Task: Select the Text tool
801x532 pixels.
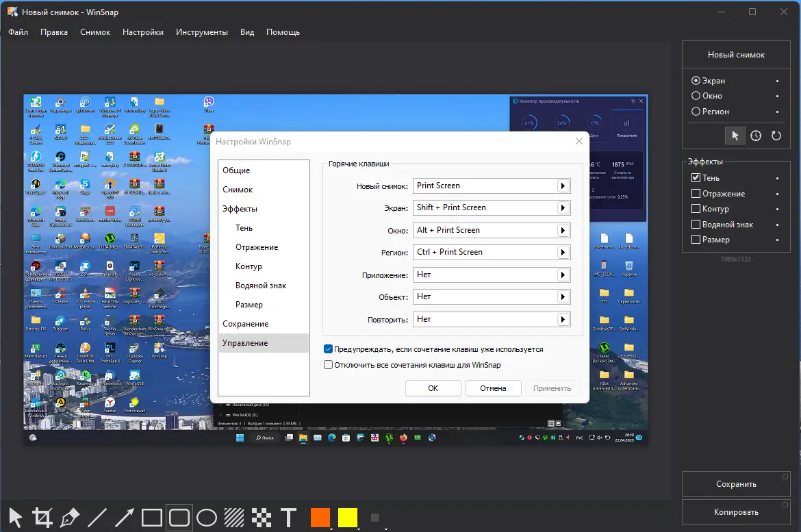Action: point(289,518)
